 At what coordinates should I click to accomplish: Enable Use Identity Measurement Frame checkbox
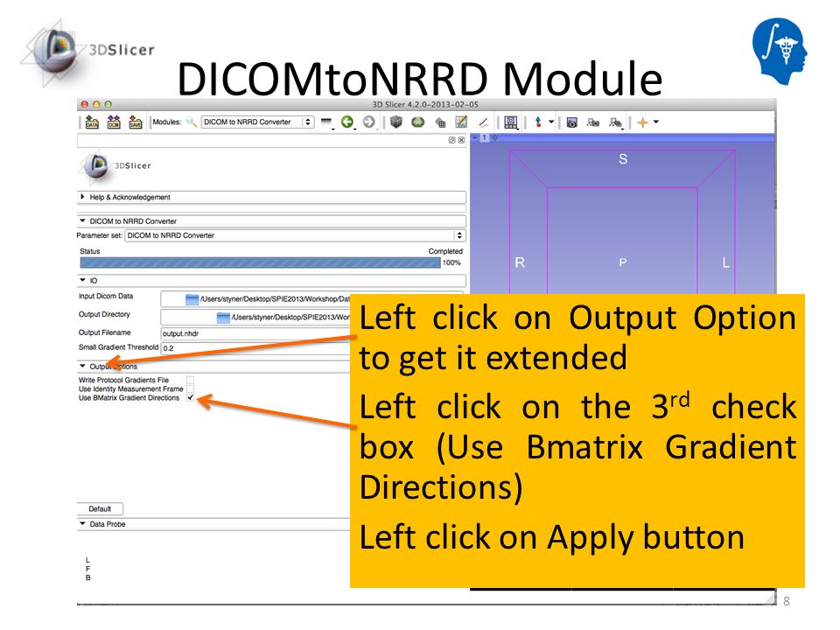(190, 388)
